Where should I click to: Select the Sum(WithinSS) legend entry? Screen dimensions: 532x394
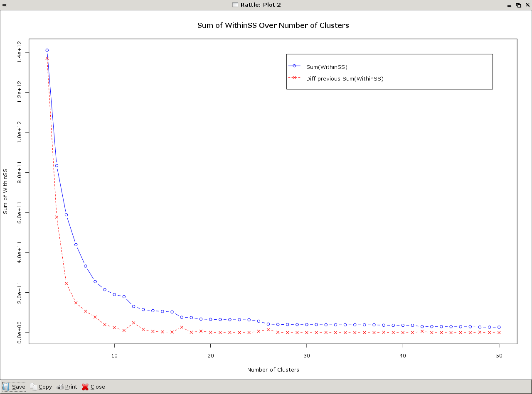(327, 67)
